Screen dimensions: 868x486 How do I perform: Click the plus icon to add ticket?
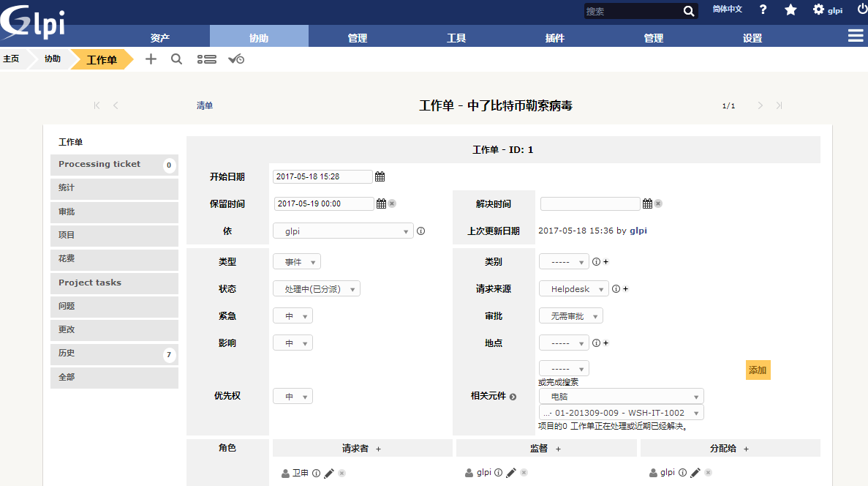(151, 59)
